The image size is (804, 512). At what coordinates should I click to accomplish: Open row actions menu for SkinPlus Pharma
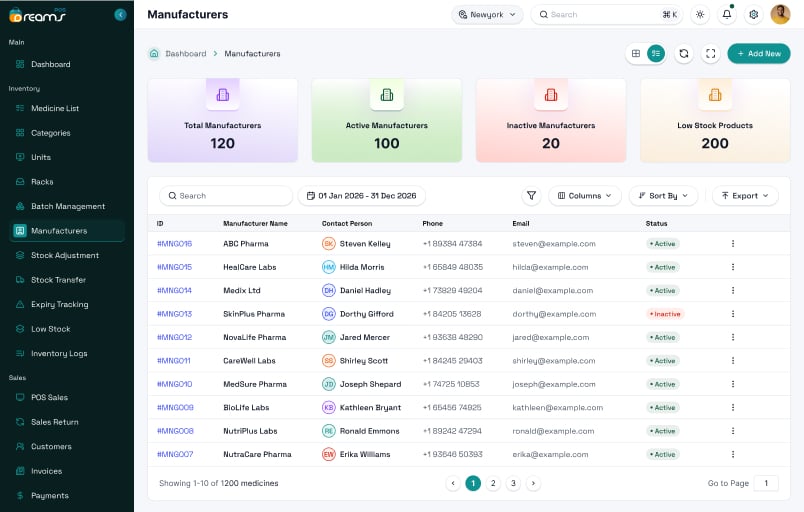[x=733, y=314]
